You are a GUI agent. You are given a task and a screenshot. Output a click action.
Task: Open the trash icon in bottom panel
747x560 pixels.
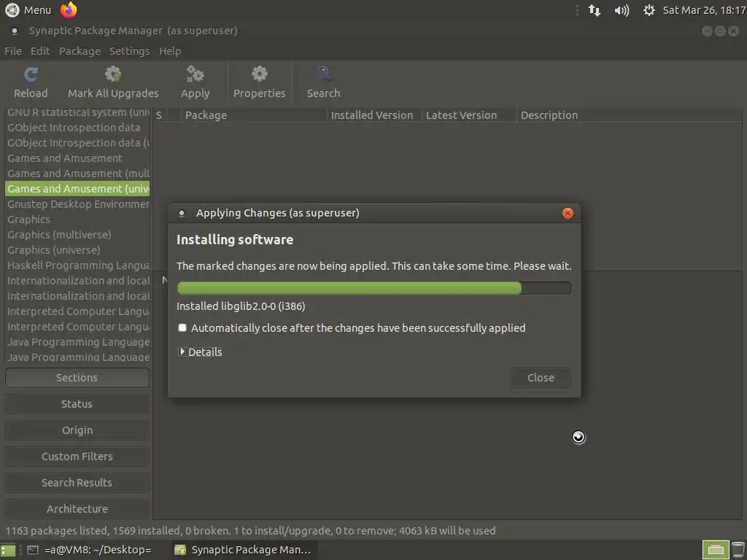(x=738, y=550)
